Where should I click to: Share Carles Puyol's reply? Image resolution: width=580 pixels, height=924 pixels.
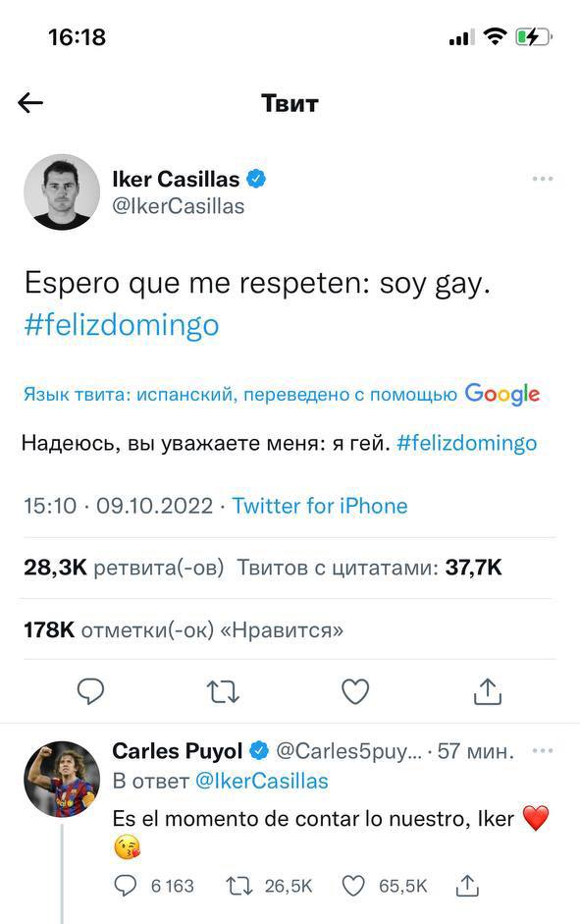469,885
